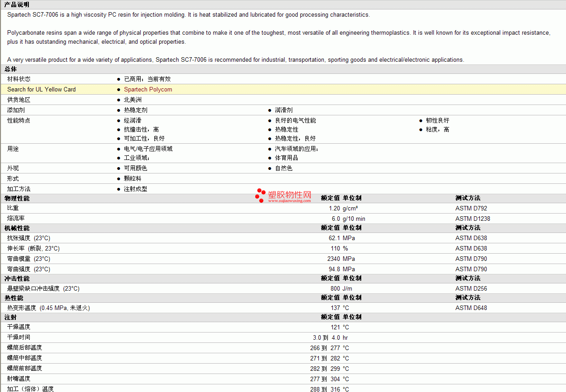Screen dimensions: 566x392
Task: Click the '干燥时间' property name
Action: pyautogui.click(x=19, y=337)
